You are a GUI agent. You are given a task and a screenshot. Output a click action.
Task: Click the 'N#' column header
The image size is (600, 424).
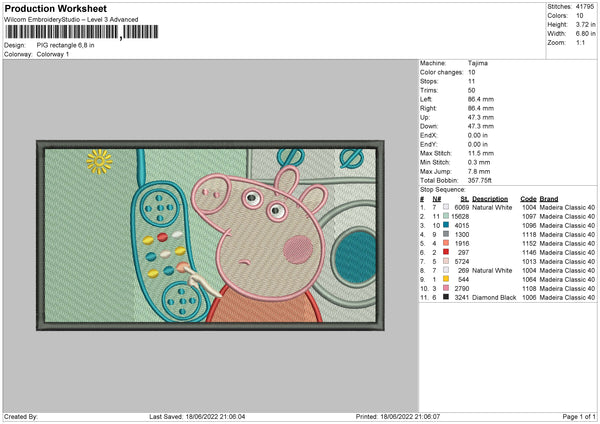click(437, 199)
